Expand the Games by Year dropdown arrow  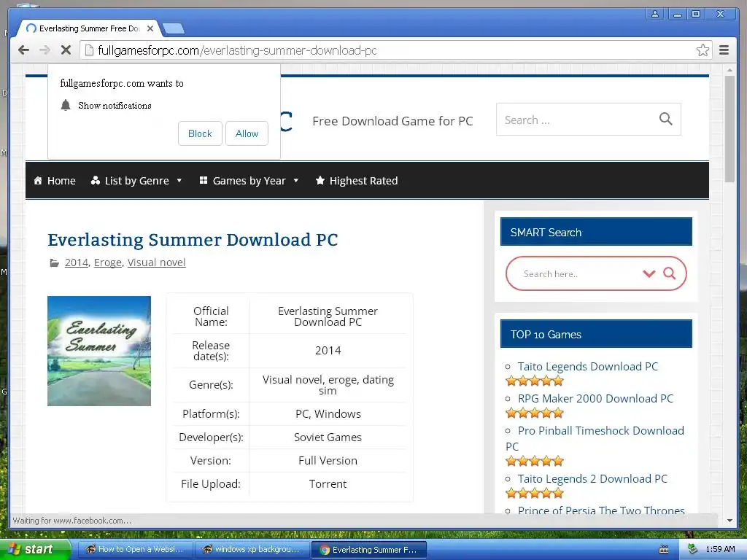296,181
